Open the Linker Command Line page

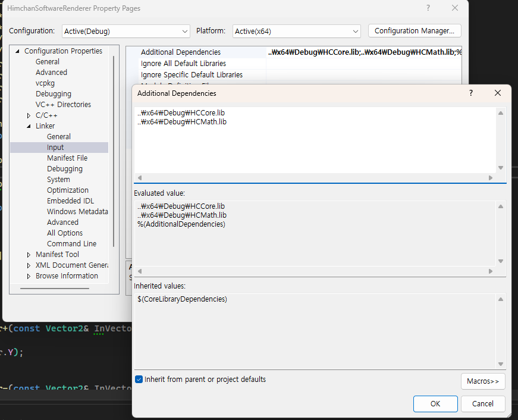71,244
